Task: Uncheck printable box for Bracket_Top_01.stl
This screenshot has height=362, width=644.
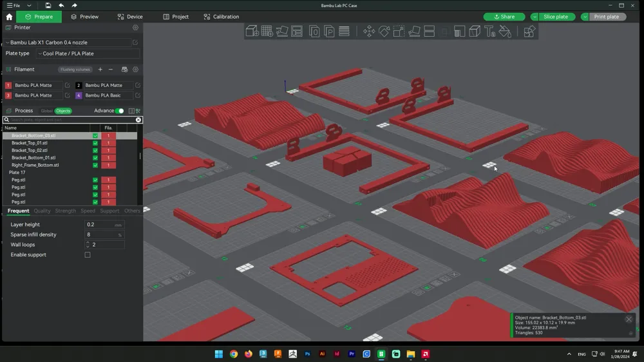Action: pos(95,143)
